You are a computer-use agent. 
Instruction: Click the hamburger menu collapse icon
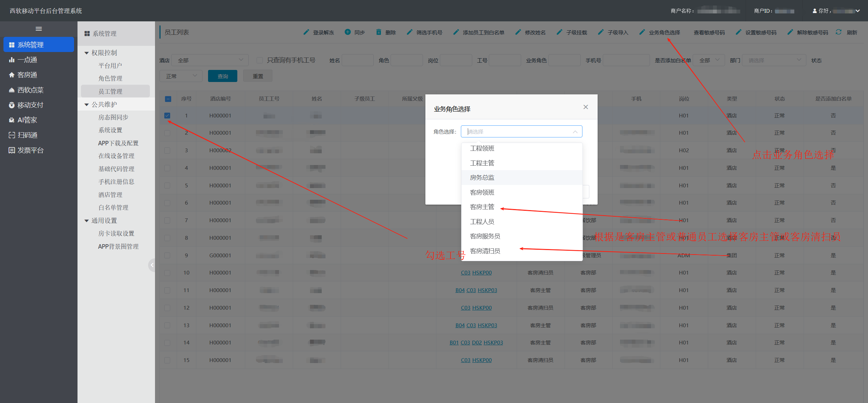39,29
